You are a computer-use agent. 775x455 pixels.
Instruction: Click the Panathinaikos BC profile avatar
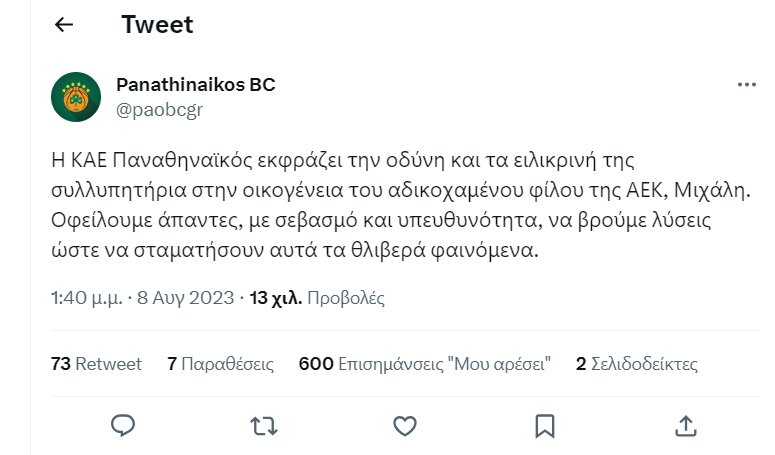coord(76,97)
